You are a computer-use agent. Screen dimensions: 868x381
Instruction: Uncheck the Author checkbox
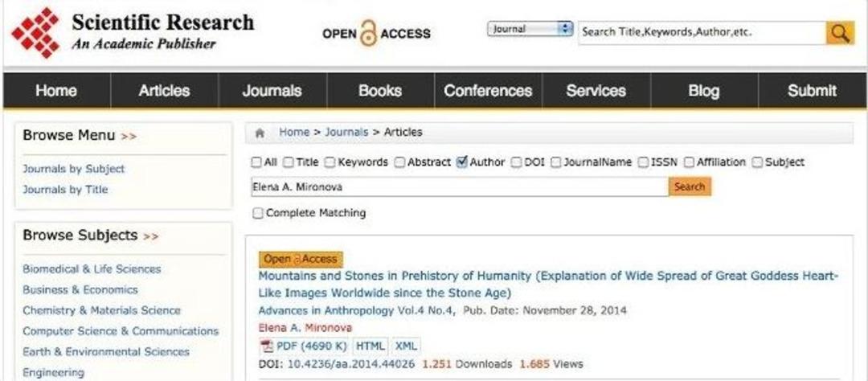tap(461, 162)
